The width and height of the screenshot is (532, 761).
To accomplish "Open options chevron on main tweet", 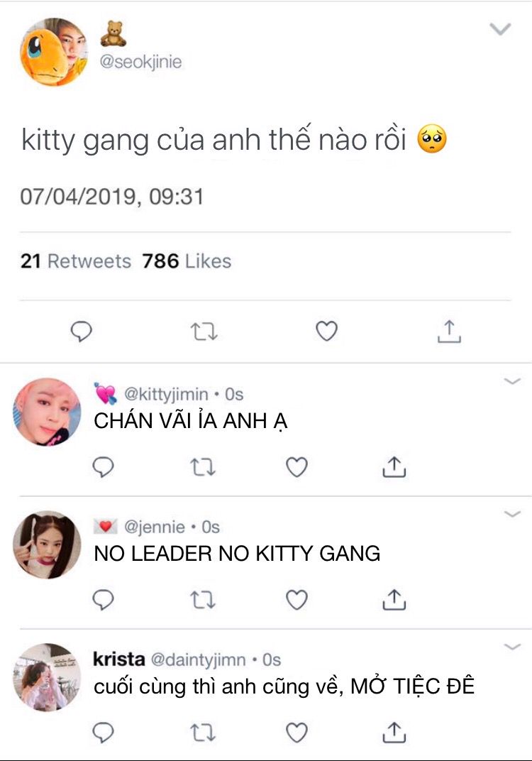I will pos(501,29).
